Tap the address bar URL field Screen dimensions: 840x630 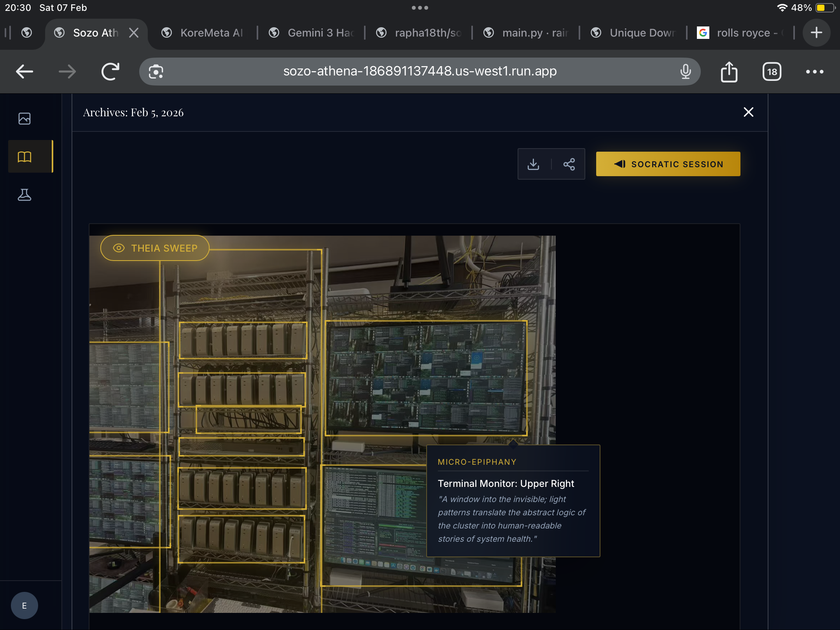[420, 72]
